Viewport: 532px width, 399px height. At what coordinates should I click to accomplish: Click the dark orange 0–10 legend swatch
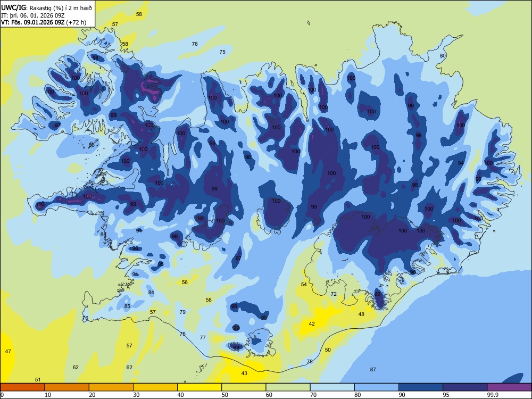(x=23, y=387)
